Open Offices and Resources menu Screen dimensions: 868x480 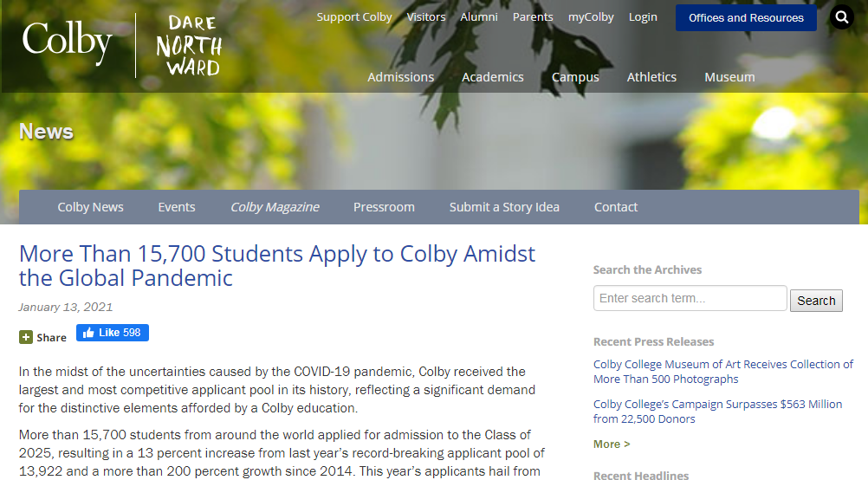746,17
